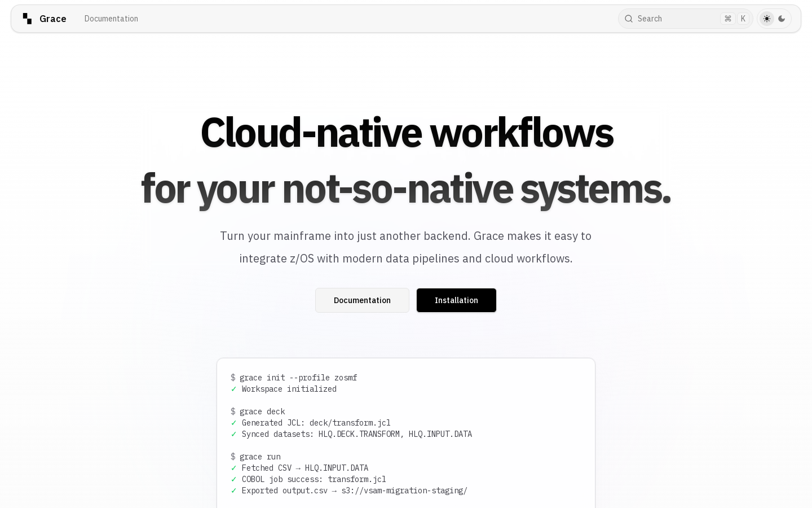Switch to light theme sun icon
Image resolution: width=812 pixels, height=508 pixels.
pyautogui.click(x=767, y=19)
